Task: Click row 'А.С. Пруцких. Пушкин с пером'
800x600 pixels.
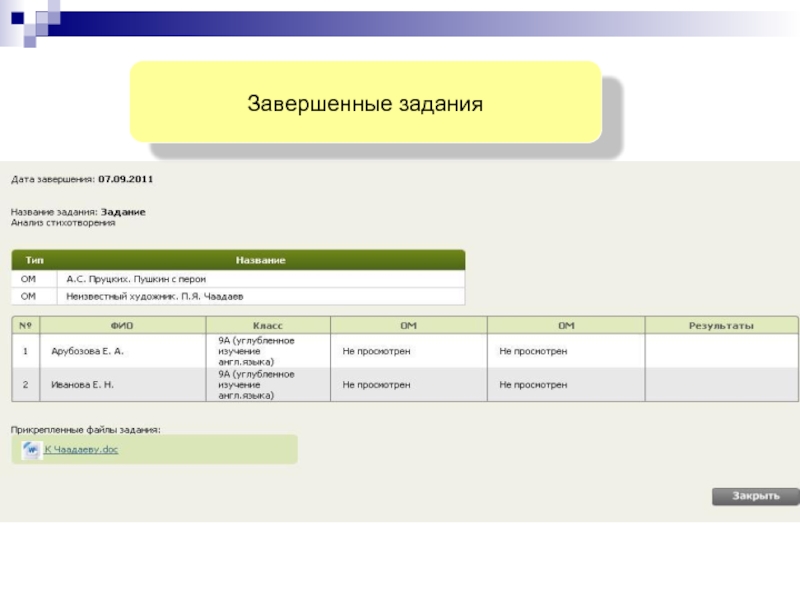Action: click(238, 279)
